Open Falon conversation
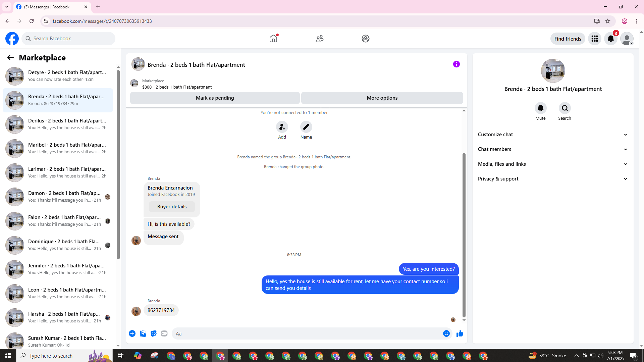The image size is (644, 362). (58, 221)
